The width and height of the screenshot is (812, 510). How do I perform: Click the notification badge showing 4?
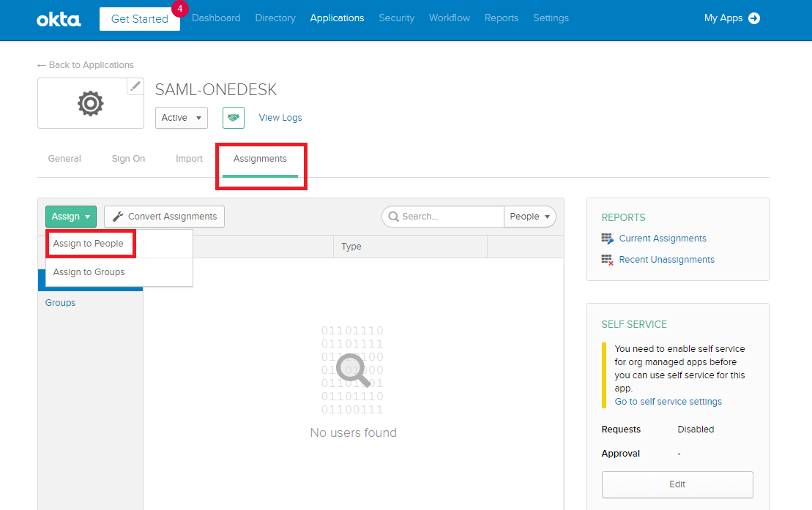pos(179,9)
